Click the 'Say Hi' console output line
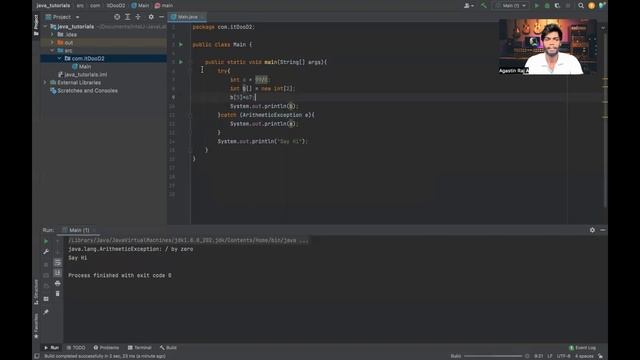The image size is (640, 360). (x=78, y=258)
